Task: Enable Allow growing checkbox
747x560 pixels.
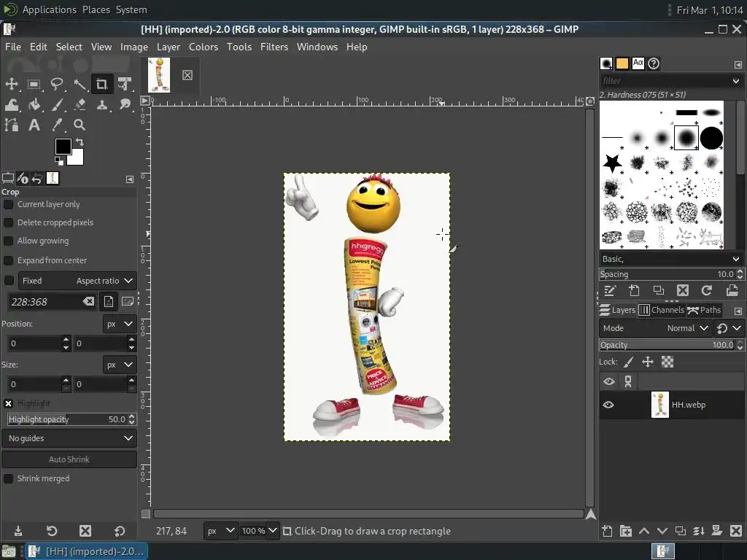Action: pos(8,241)
